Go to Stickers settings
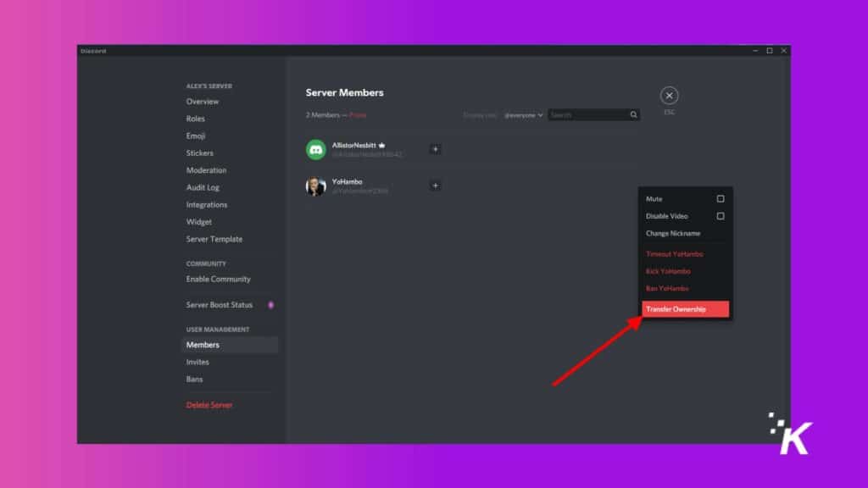868x488 pixels. [x=199, y=152]
